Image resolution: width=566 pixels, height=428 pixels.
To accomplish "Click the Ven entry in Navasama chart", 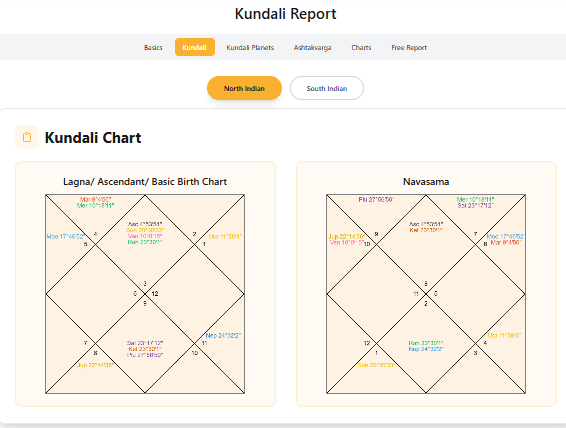I will point(347,243).
